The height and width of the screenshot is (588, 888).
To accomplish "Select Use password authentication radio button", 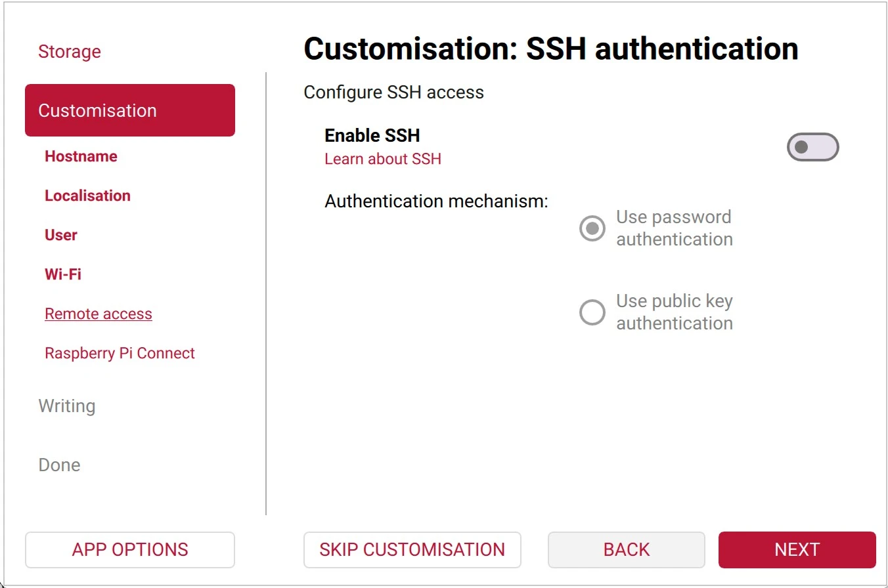I will pos(592,228).
